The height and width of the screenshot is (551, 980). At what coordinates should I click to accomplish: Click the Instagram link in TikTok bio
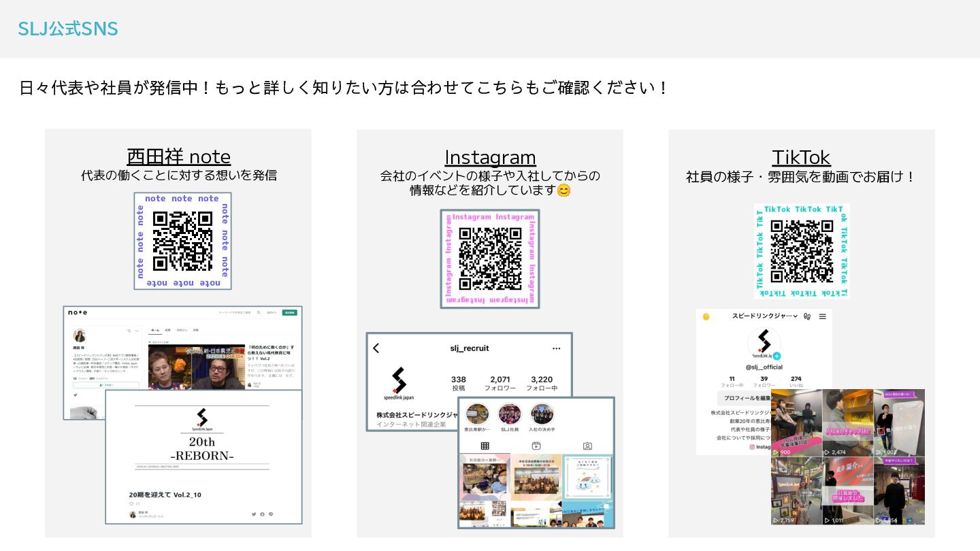pos(760,447)
